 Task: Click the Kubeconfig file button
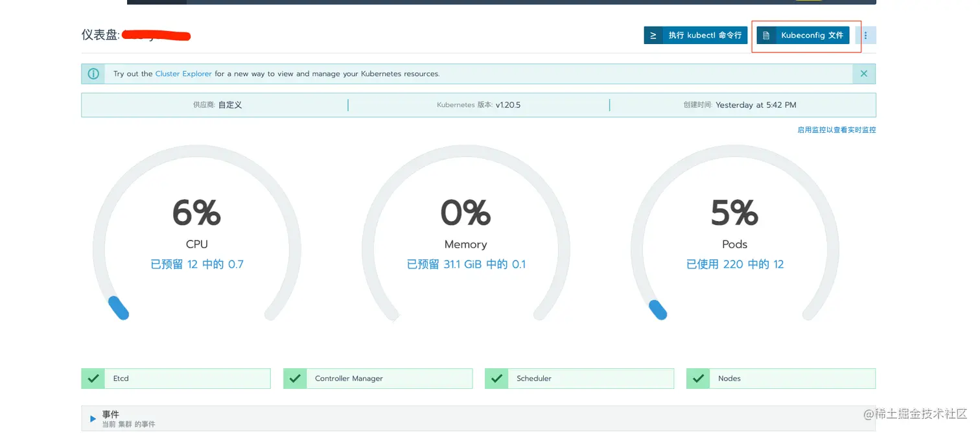pyautogui.click(x=803, y=35)
